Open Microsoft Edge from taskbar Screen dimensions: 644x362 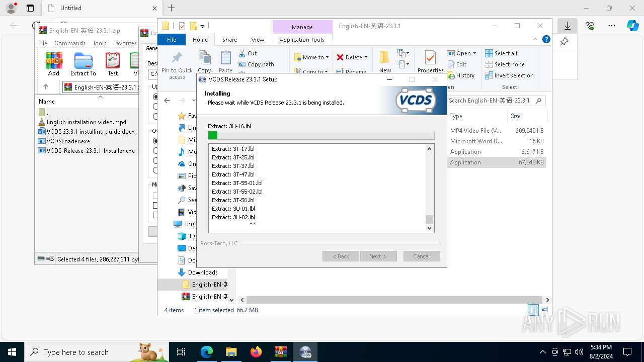click(x=207, y=352)
